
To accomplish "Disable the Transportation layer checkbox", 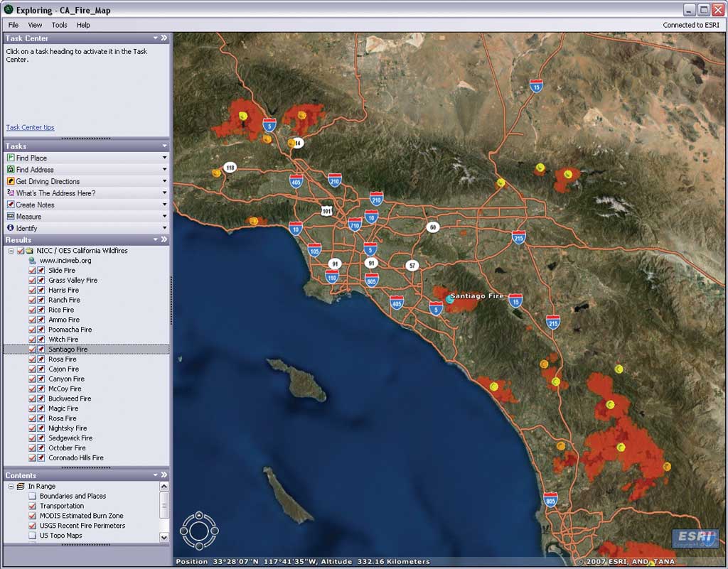I will (x=33, y=506).
